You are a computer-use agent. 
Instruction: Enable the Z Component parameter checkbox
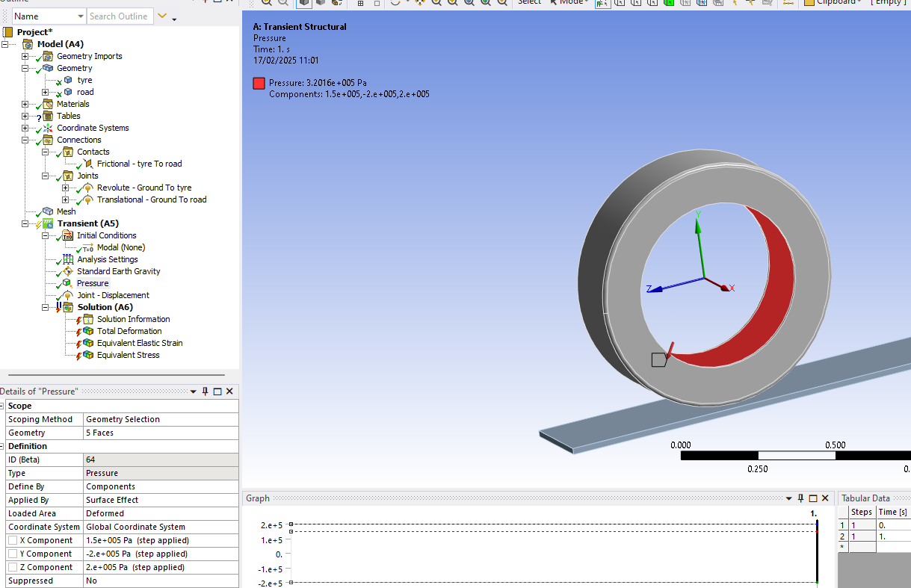(x=13, y=567)
